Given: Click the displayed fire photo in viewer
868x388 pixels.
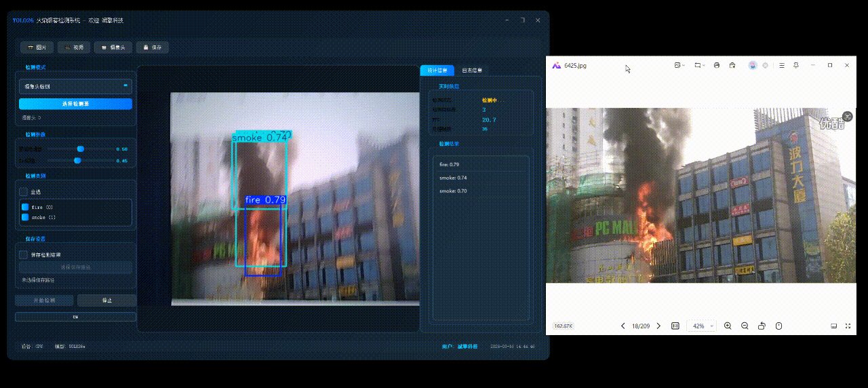Looking at the screenshot, I should click(x=701, y=195).
